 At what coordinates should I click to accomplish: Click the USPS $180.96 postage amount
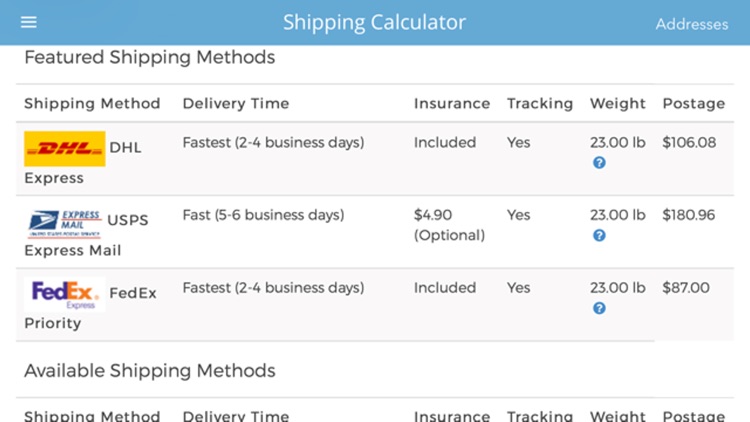click(x=689, y=215)
